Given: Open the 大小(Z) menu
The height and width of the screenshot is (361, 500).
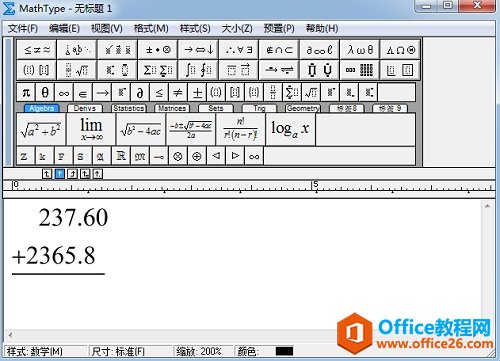Looking at the screenshot, I should point(237,29).
